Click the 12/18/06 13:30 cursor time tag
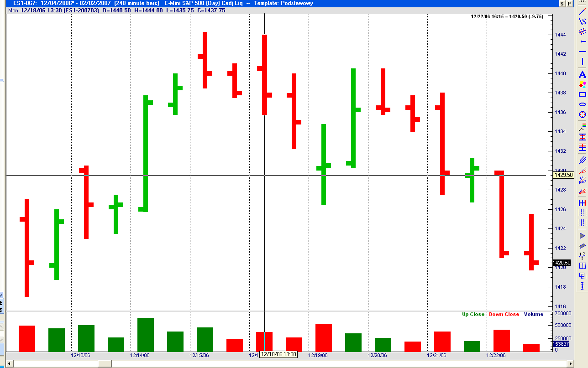 point(278,354)
